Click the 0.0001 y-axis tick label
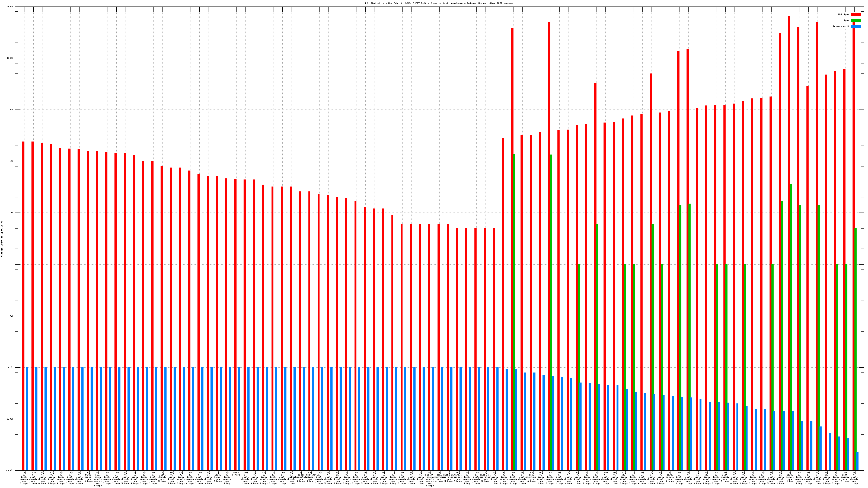 [x=10, y=470]
